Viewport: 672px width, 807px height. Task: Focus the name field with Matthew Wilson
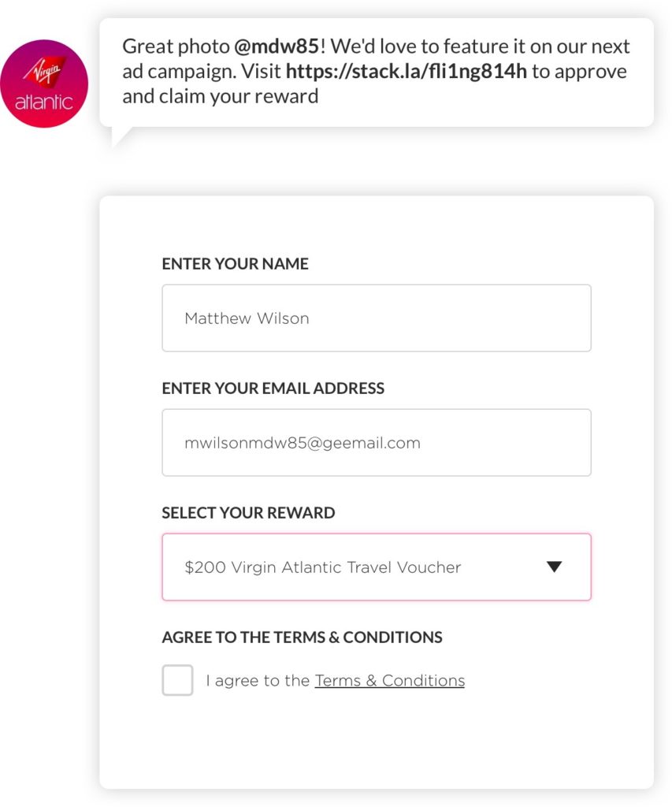tap(377, 318)
